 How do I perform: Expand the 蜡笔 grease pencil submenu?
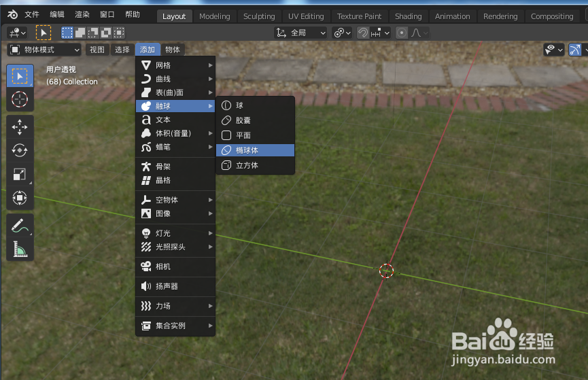tap(175, 147)
